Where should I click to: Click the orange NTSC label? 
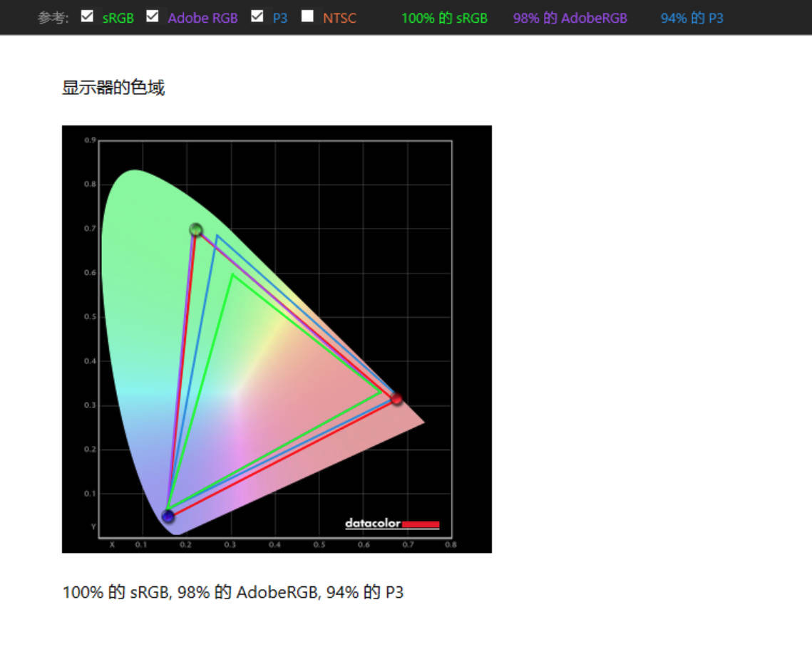[x=339, y=18]
